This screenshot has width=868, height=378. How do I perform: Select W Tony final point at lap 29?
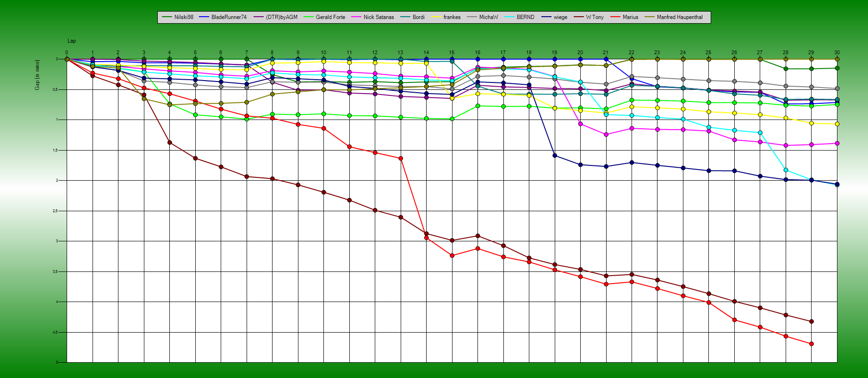click(x=812, y=321)
